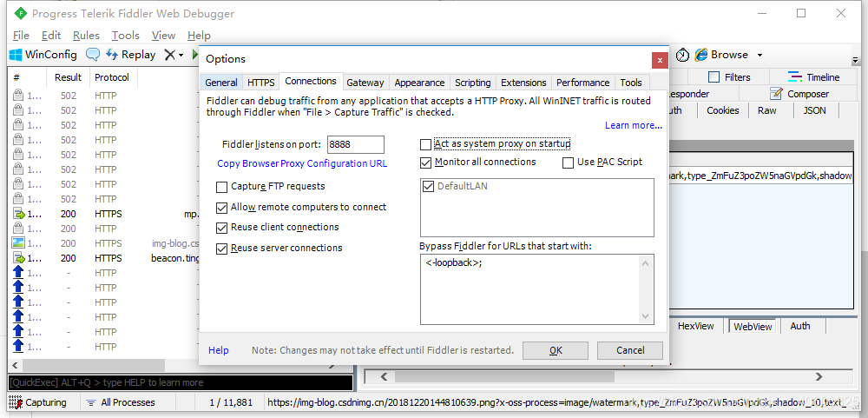
Task: Open the View menu
Action: tap(163, 36)
